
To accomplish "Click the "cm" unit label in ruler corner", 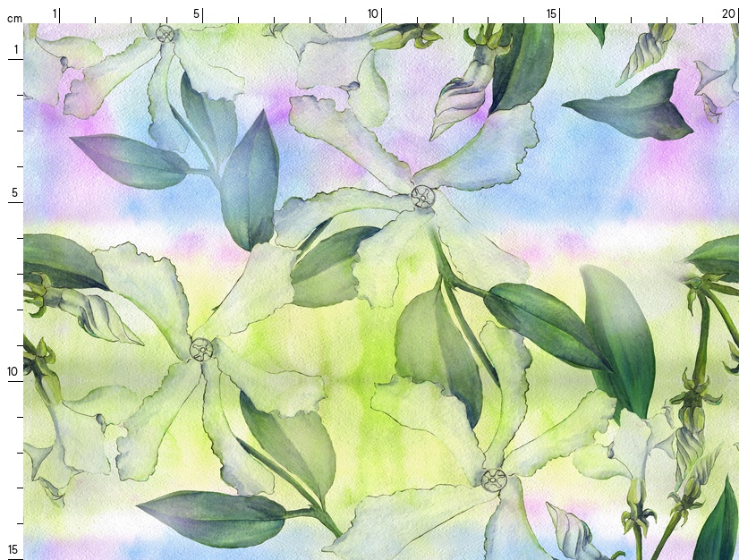I will coord(14,18).
